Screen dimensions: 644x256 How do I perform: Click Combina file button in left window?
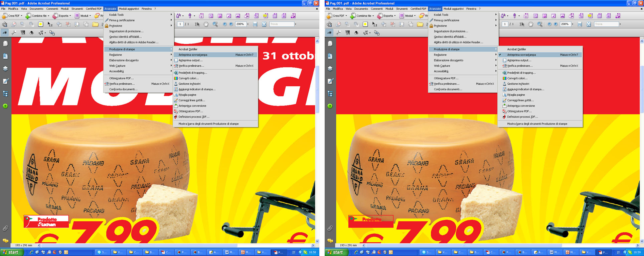[37, 16]
